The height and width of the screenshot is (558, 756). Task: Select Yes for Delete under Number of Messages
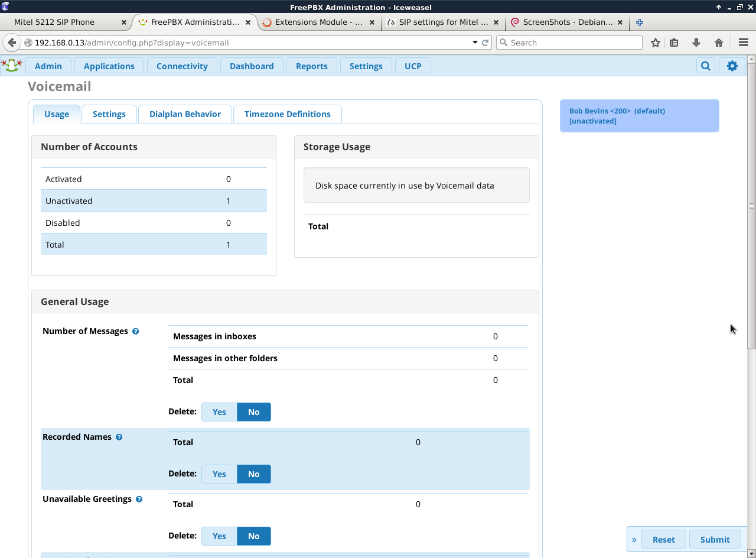coord(219,412)
